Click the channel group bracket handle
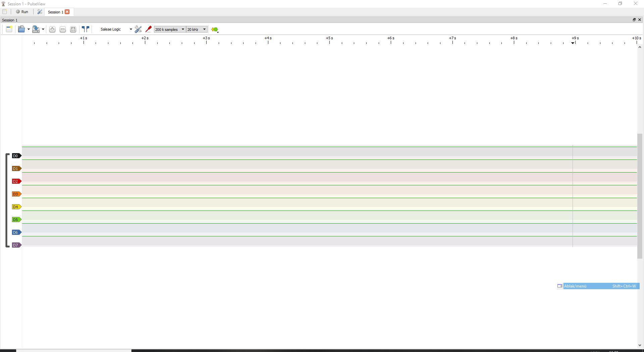644x352 pixels. tap(7, 201)
